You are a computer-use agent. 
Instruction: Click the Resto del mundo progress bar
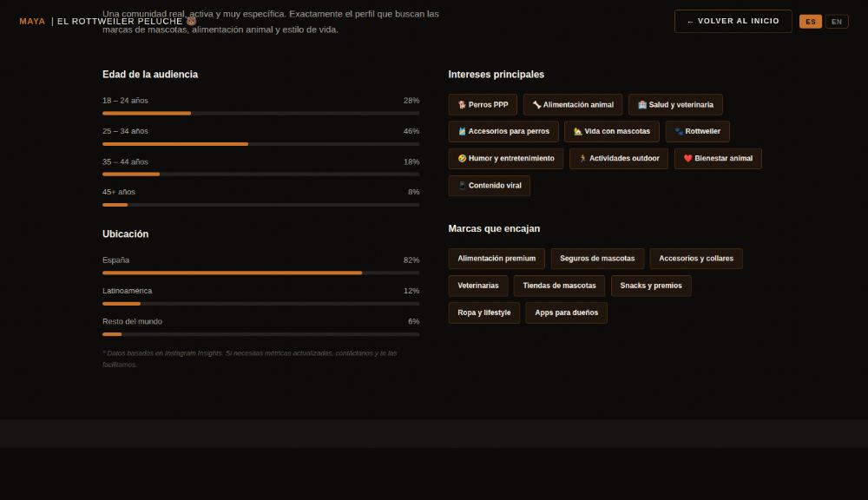(260, 334)
